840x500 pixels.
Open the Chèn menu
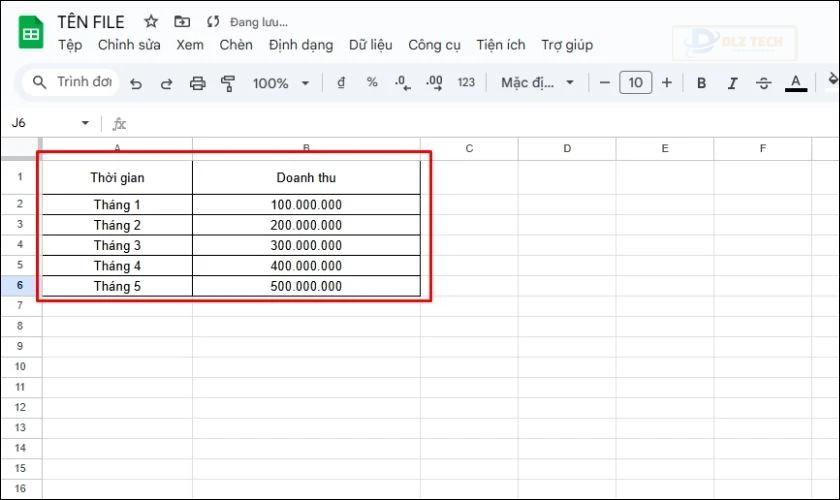tap(236, 45)
